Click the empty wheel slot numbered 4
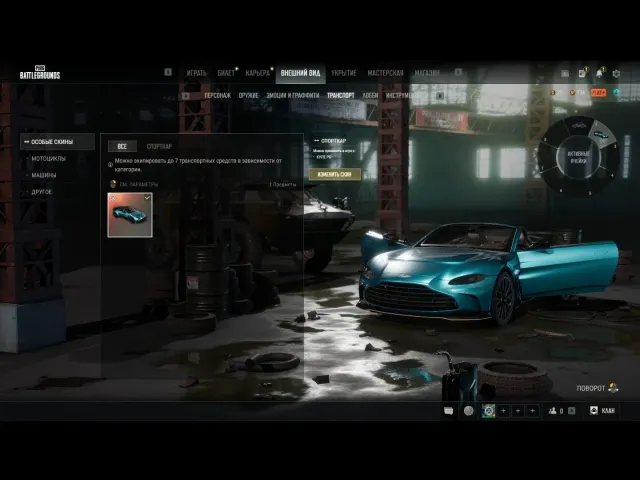 pyautogui.click(x=603, y=178)
